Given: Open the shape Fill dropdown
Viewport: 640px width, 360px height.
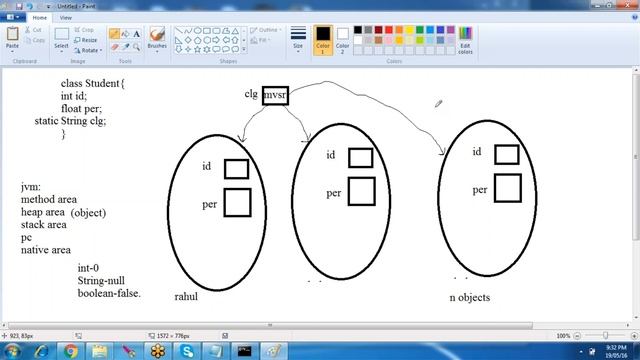Looking at the screenshot, I should pos(260,40).
